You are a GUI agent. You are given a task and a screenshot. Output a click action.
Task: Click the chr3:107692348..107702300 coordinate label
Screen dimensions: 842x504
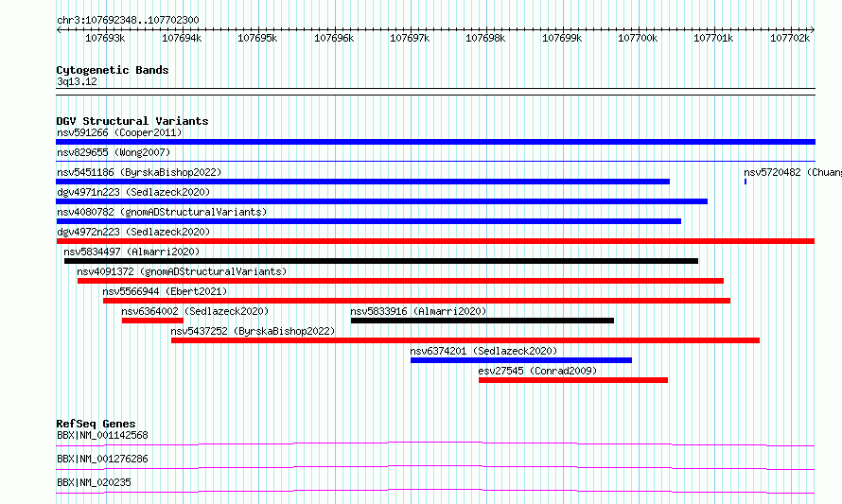coord(128,20)
